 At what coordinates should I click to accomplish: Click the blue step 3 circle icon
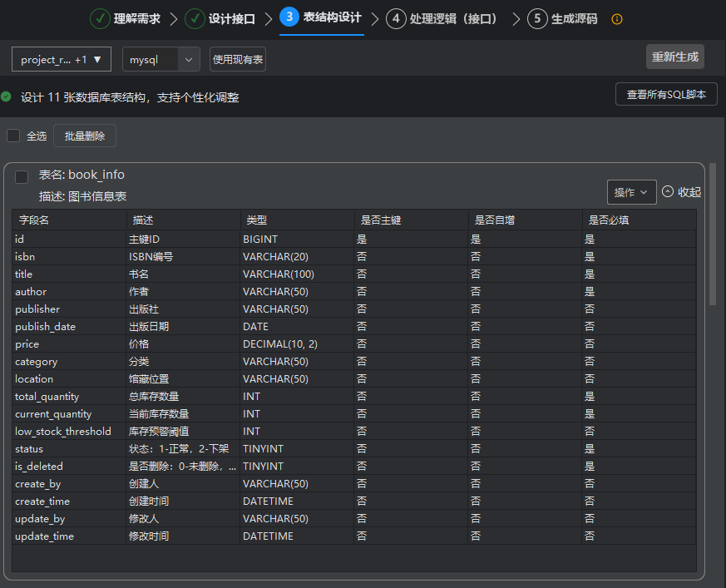click(289, 17)
